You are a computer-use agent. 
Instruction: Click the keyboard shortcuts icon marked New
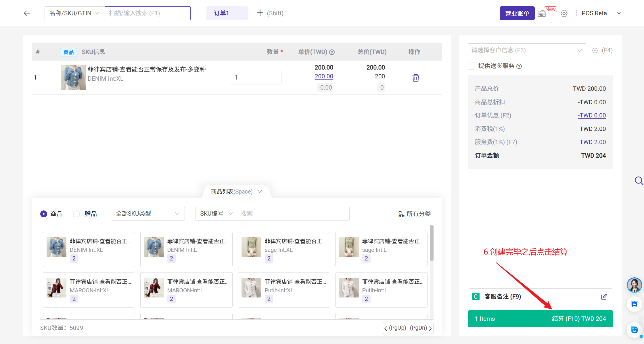[x=542, y=13]
